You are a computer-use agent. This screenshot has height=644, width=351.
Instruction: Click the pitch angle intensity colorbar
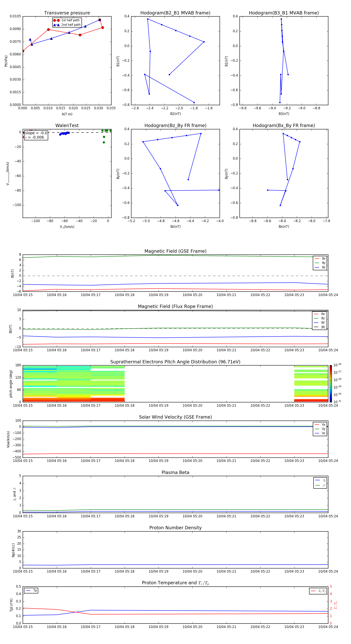coord(331,384)
